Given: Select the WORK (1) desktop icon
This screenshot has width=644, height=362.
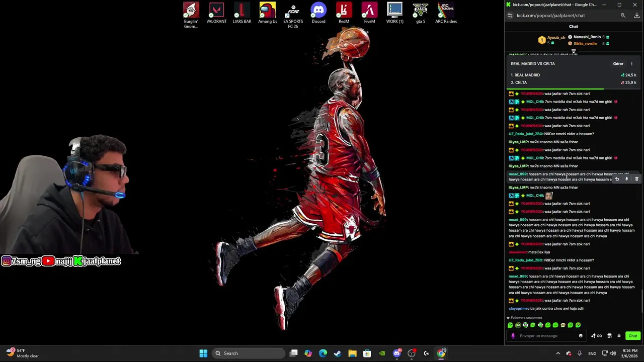Looking at the screenshot, I should coord(394,13).
